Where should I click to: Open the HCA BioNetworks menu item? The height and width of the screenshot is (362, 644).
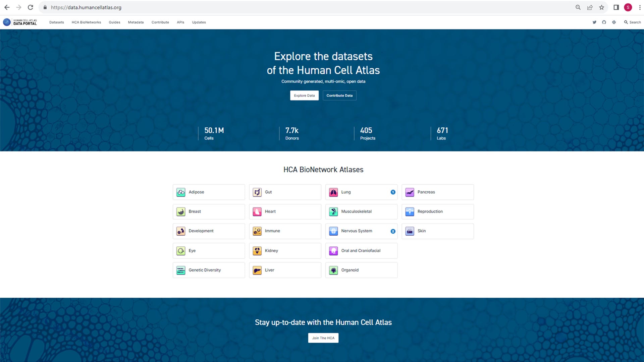(x=86, y=22)
